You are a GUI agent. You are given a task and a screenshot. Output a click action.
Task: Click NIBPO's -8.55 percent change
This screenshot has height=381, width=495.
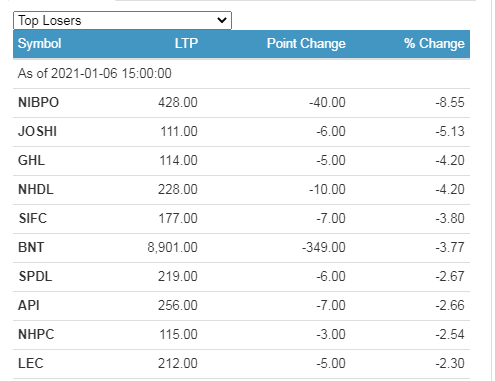(450, 102)
